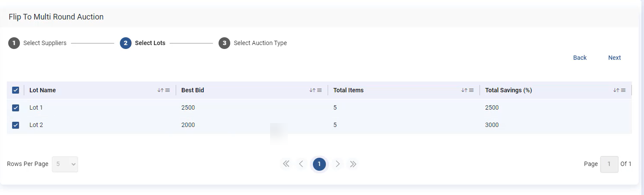
Task: Sort the Total Items column
Action: (464, 90)
